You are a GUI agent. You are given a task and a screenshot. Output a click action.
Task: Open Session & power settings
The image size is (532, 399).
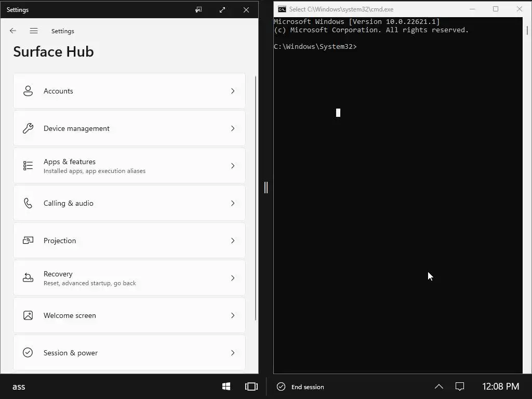129,353
